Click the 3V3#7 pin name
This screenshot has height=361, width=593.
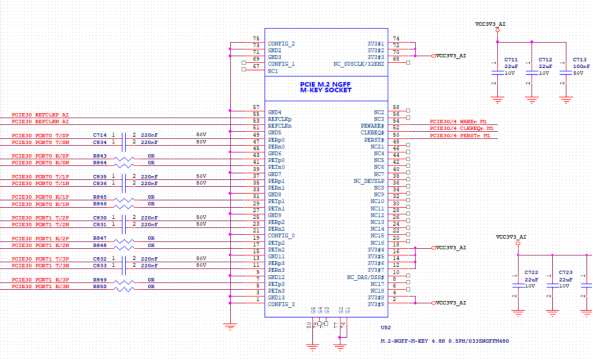coord(376,270)
